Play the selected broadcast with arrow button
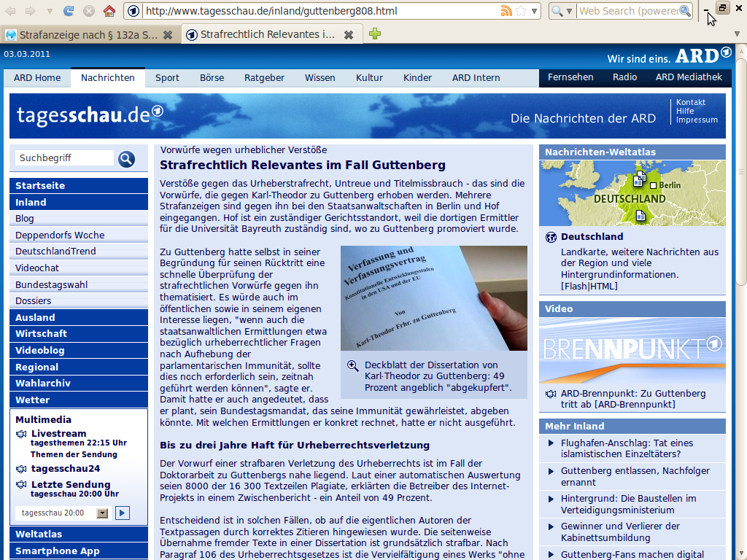Screen dimensions: 747x560 [123, 513]
